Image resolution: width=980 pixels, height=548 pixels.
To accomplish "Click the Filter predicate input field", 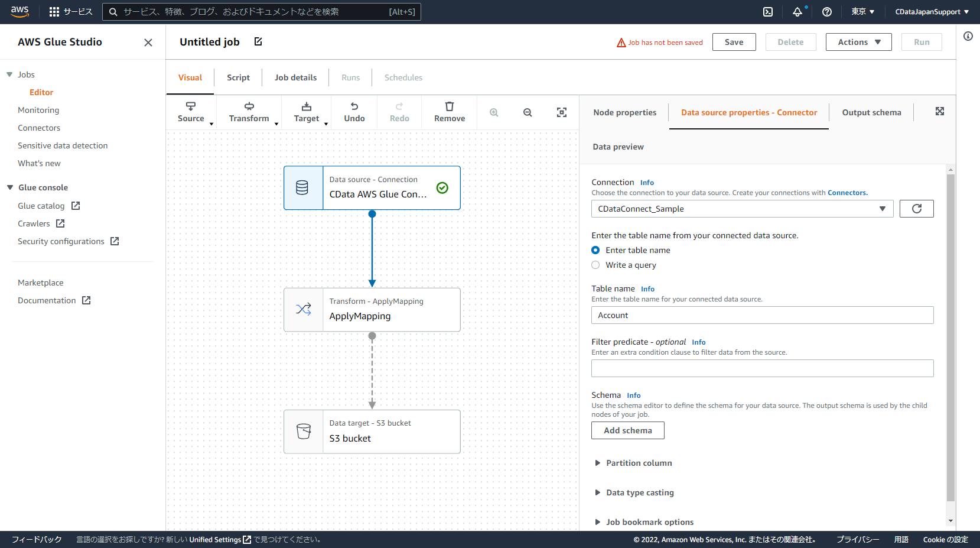I will (x=763, y=368).
